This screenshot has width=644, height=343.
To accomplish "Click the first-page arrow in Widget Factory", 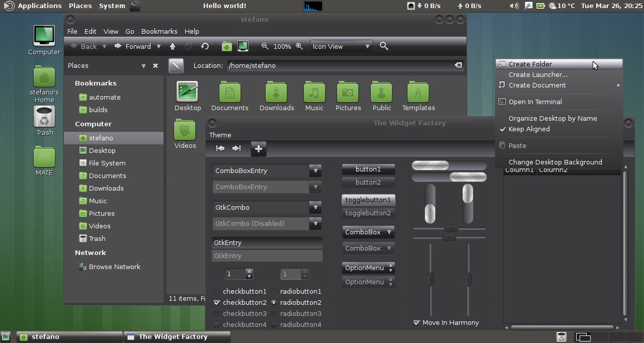I will click(219, 148).
